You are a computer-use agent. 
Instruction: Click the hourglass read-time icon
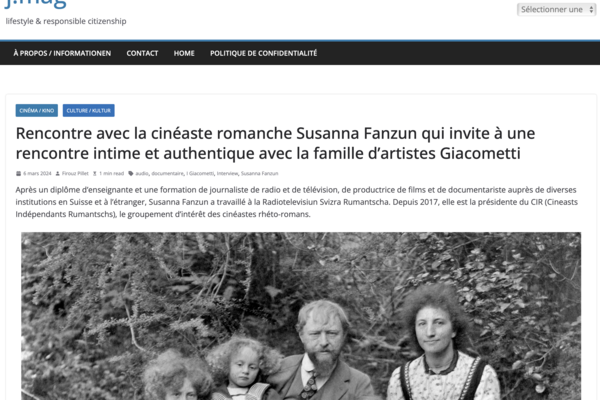(95, 173)
